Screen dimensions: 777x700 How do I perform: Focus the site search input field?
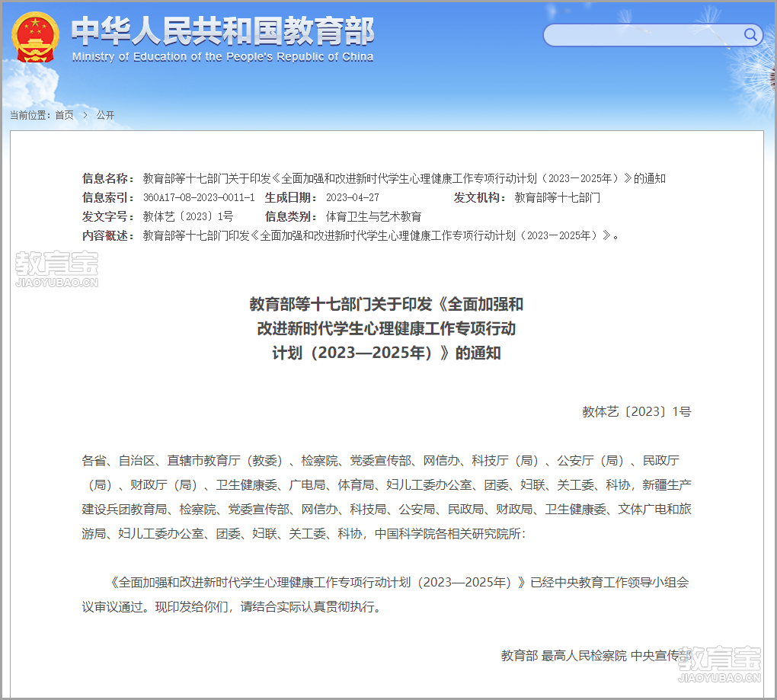click(x=653, y=35)
